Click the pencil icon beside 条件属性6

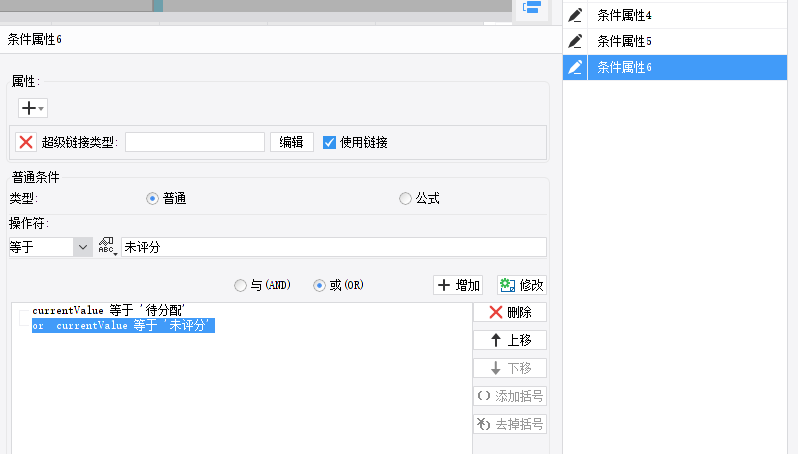click(x=575, y=67)
